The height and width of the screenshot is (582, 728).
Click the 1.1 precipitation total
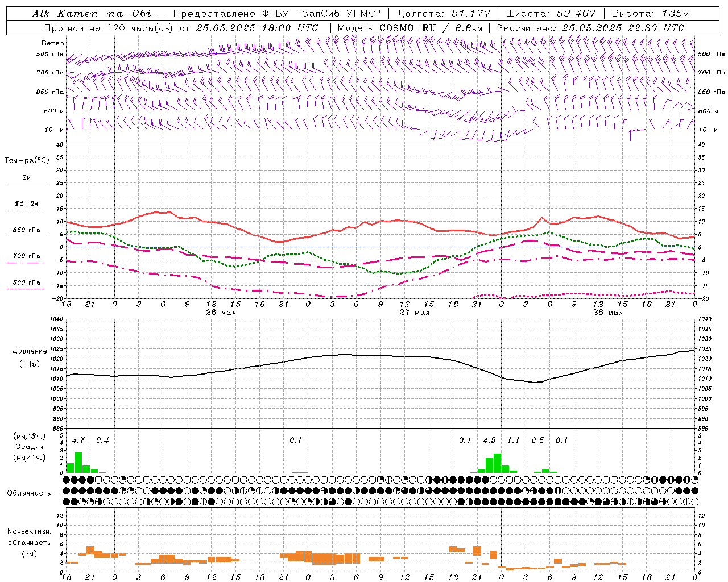tap(513, 440)
